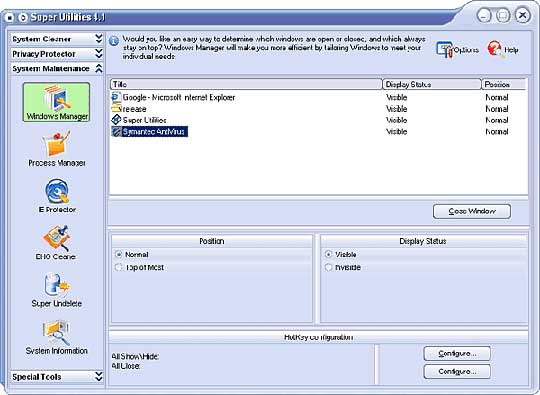Open the Special Tools category
540x395 pixels.
click(x=57, y=376)
